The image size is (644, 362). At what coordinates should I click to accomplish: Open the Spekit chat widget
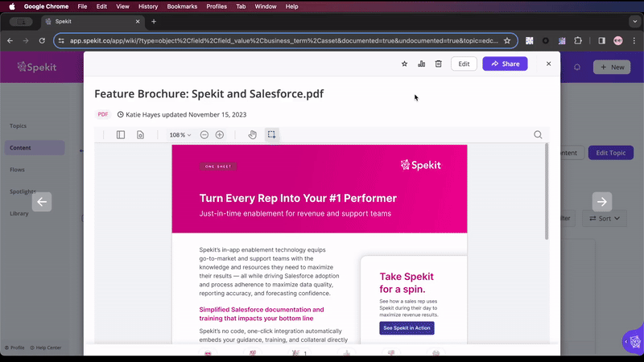[x=634, y=340]
